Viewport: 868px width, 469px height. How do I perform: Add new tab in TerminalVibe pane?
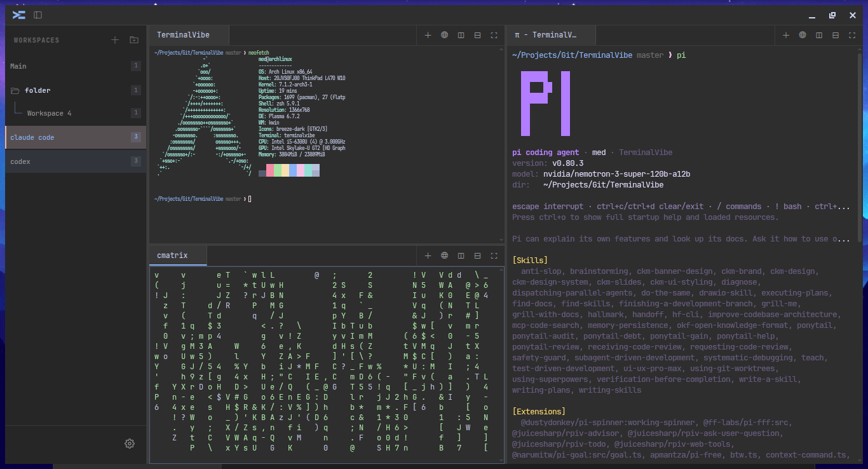coord(428,35)
